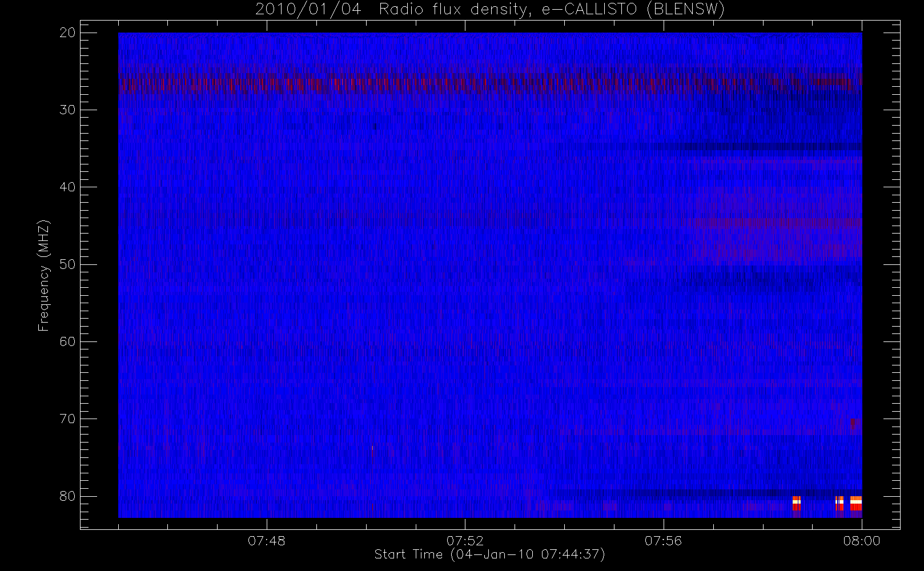Click the 07:52 time axis label
This screenshot has width=924, height=571.
465,541
